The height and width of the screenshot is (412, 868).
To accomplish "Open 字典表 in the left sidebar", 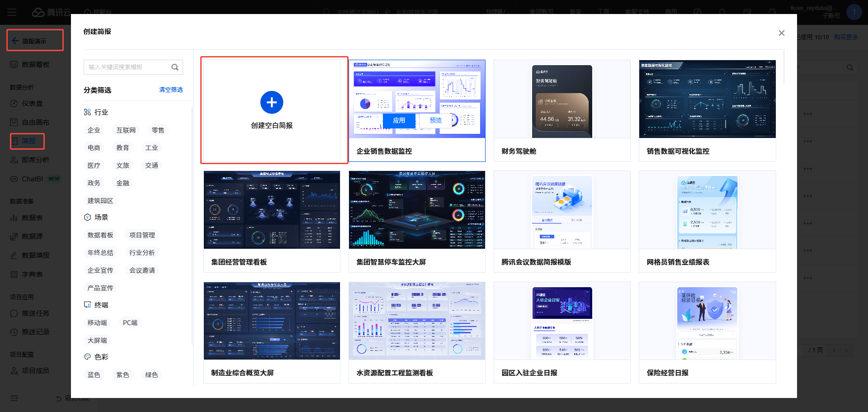I will pyautogui.click(x=32, y=275).
